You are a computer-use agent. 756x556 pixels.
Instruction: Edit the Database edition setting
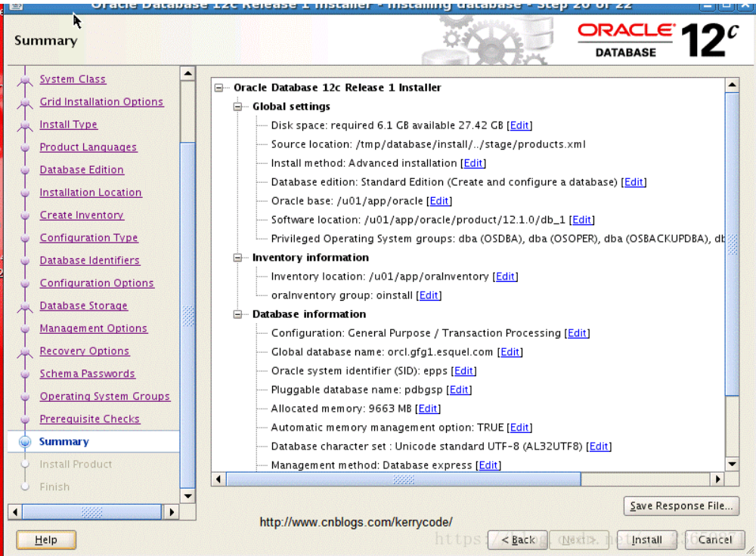pyautogui.click(x=634, y=182)
